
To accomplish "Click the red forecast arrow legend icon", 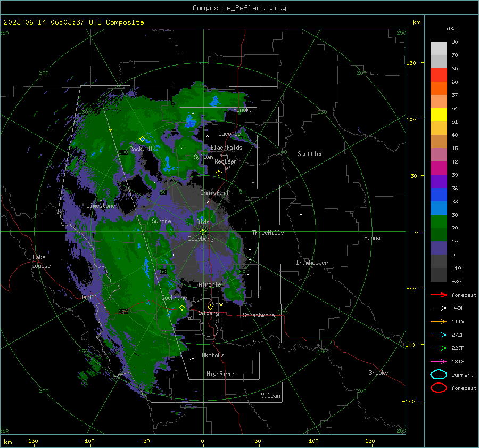I will pos(439,295).
